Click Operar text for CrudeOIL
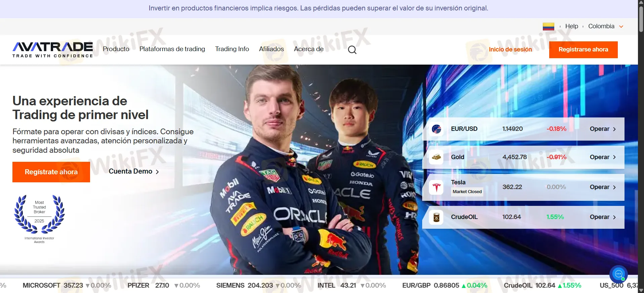 599,217
